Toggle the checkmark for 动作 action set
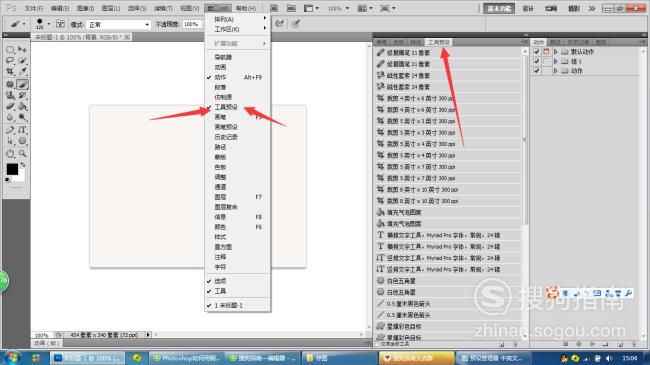650x365 pixels. (x=536, y=71)
